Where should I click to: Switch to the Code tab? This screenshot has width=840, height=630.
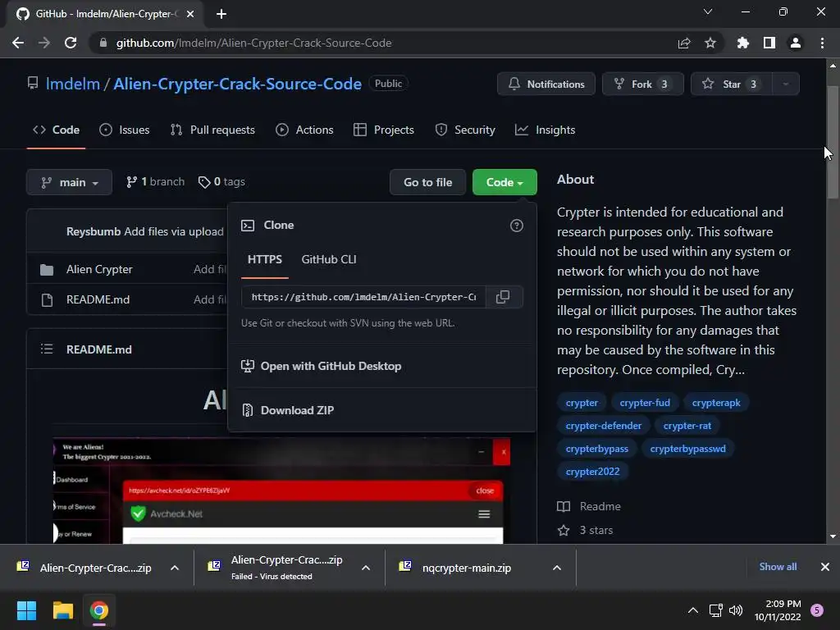(56, 130)
